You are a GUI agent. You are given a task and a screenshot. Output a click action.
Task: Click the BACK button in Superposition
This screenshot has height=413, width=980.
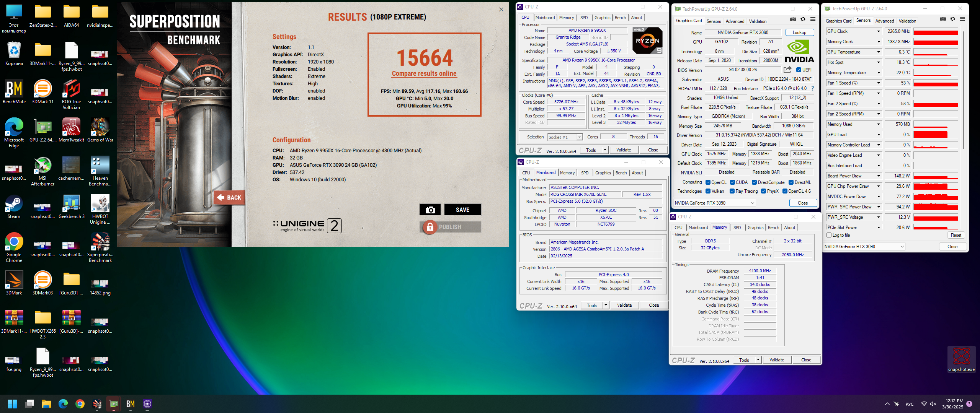229,198
